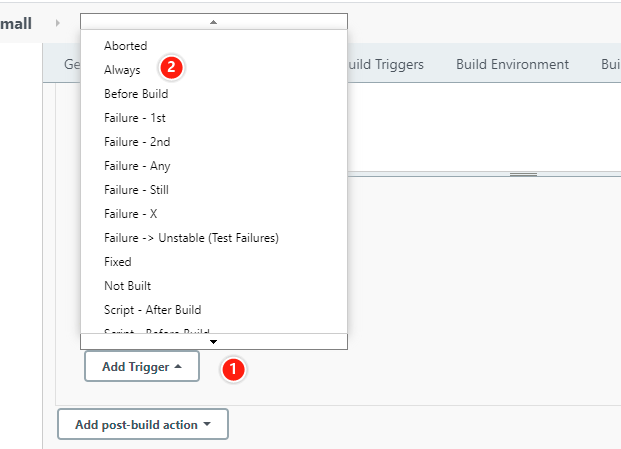Select Failure - 2nd trigger
621x449 pixels.
tap(137, 142)
